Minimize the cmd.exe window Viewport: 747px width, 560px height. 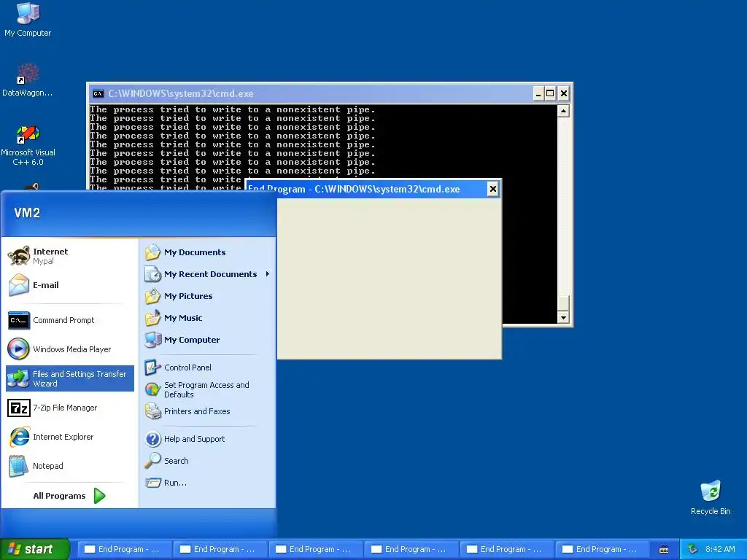pyautogui.click(x=538, y=93)
